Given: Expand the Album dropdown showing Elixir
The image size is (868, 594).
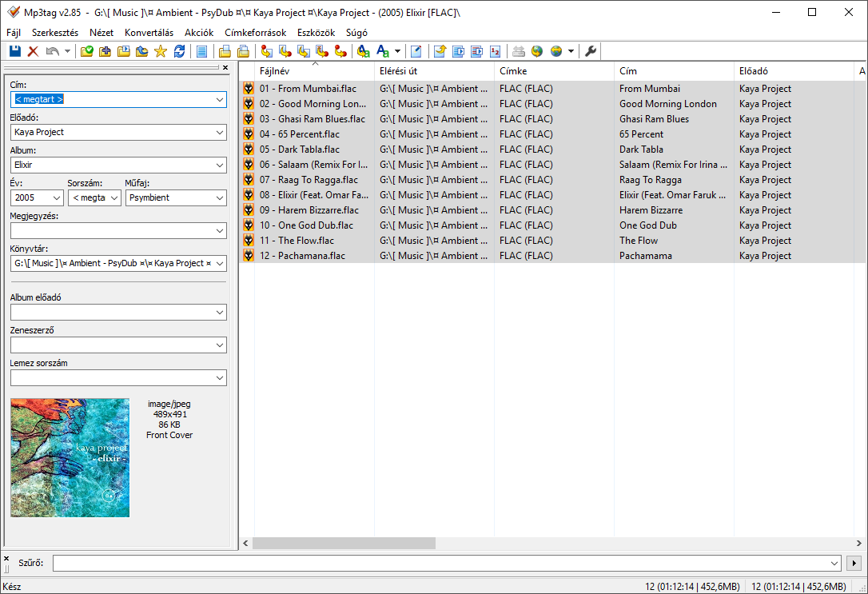Looking at the screenshot, I should 219,165.
